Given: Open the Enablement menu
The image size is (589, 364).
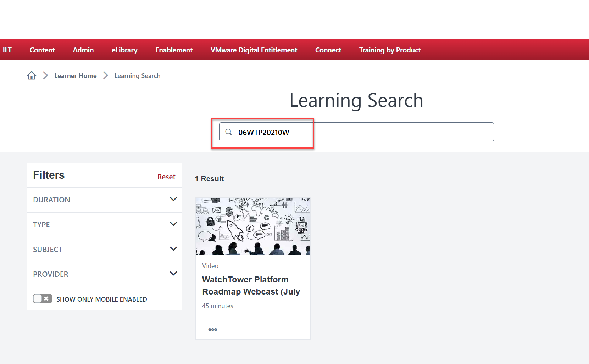Looking at the screenshot, I should 174,50.
